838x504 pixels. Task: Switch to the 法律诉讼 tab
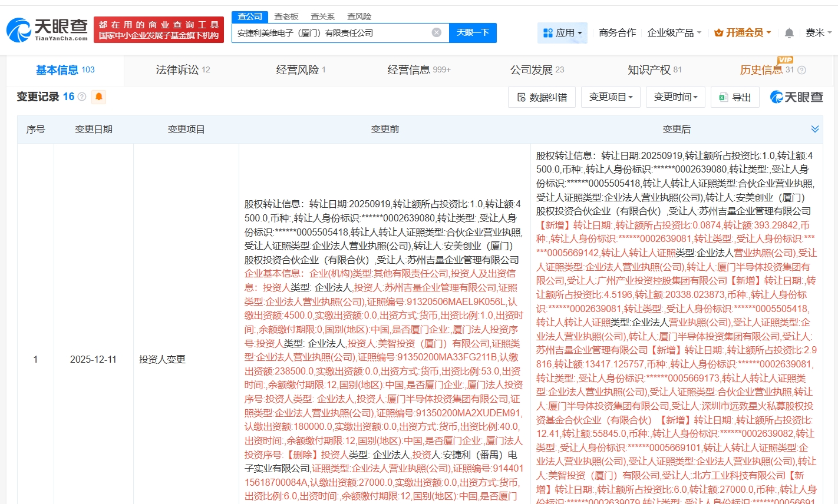(x=183, y=70)
